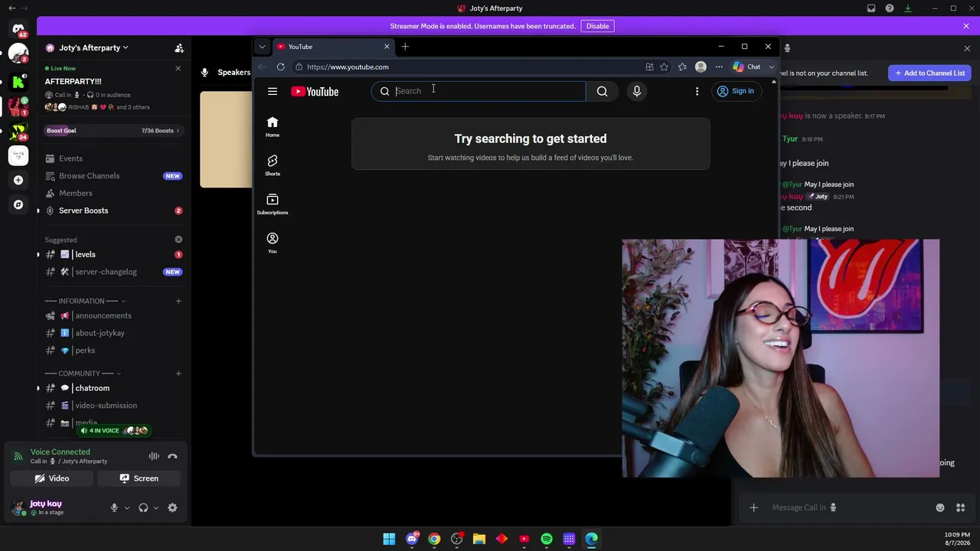Share your screen with the Screen button
This screenshot has width=980, height=551.
[139, 478]
